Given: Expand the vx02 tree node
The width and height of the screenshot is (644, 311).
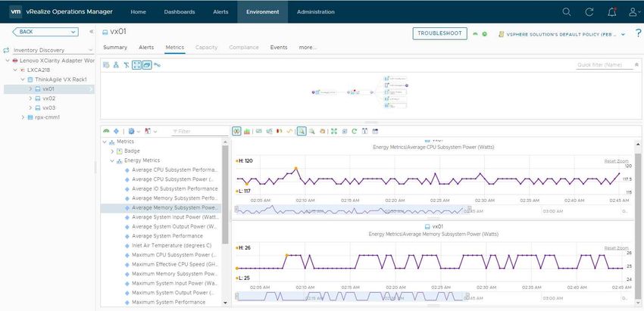Looking at the screenshot, I should (x=30, y=98).
